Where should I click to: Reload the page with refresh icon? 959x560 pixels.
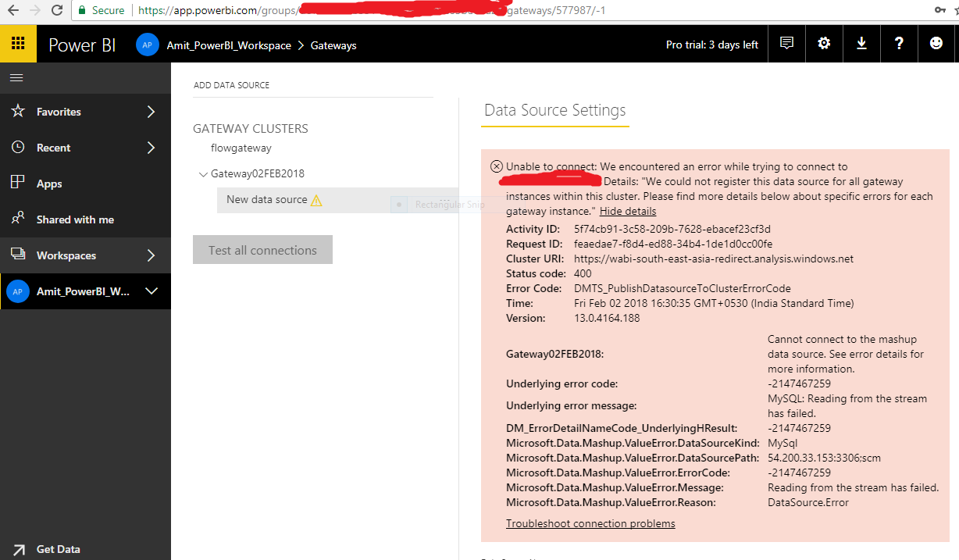[57, 10]
